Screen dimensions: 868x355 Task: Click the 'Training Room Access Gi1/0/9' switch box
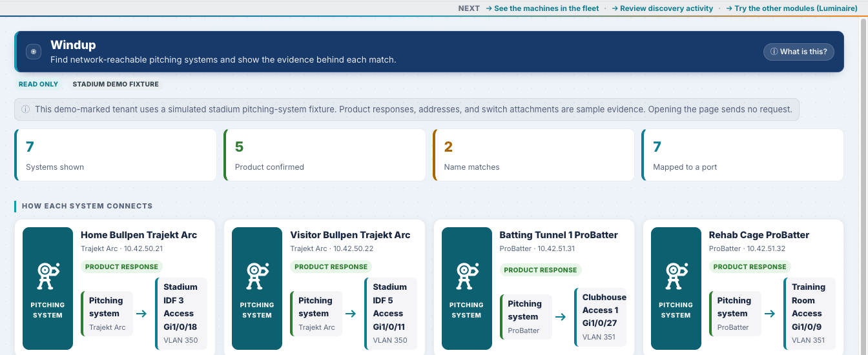pos(809,314)
